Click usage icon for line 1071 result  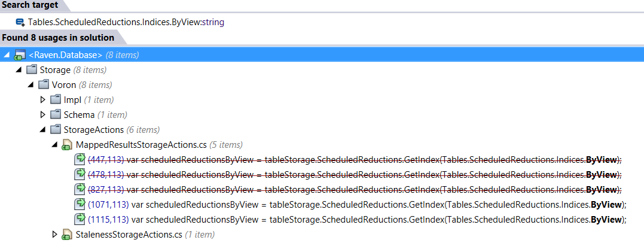(x=79, y=204)
